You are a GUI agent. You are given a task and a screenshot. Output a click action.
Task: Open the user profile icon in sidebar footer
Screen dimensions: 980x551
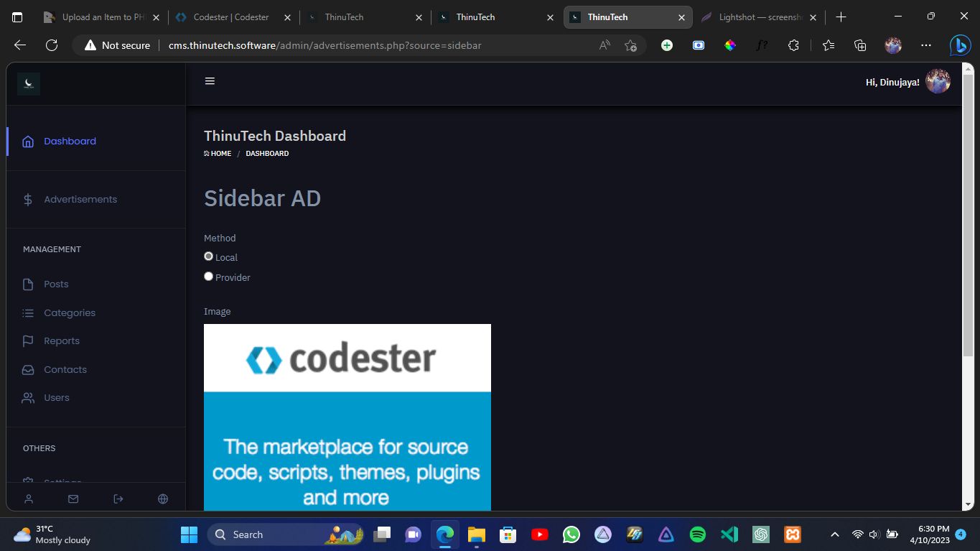[29, 499]
